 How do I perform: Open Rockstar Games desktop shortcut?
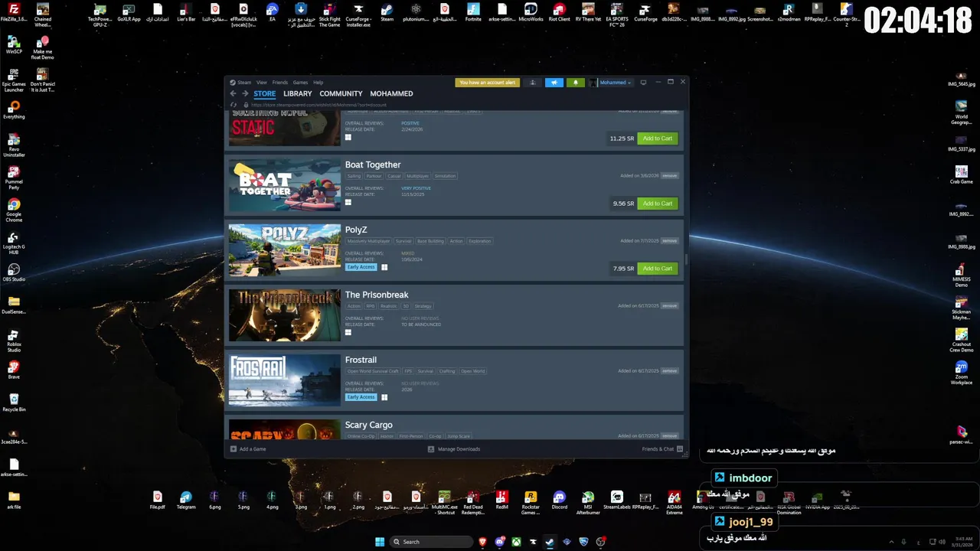531,503
